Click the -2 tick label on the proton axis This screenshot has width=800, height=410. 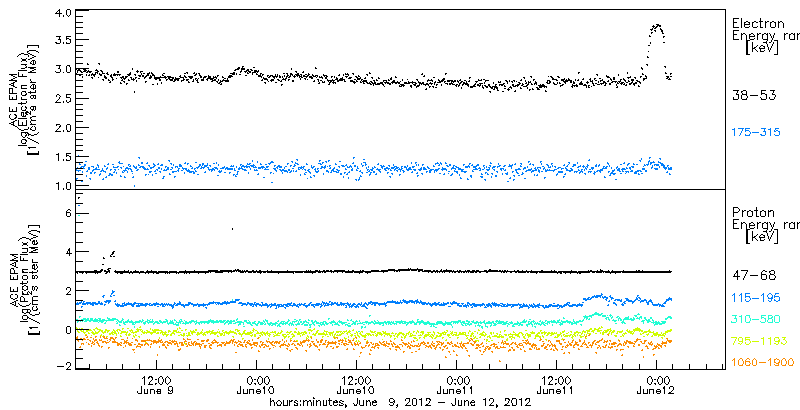coord(64,368)
